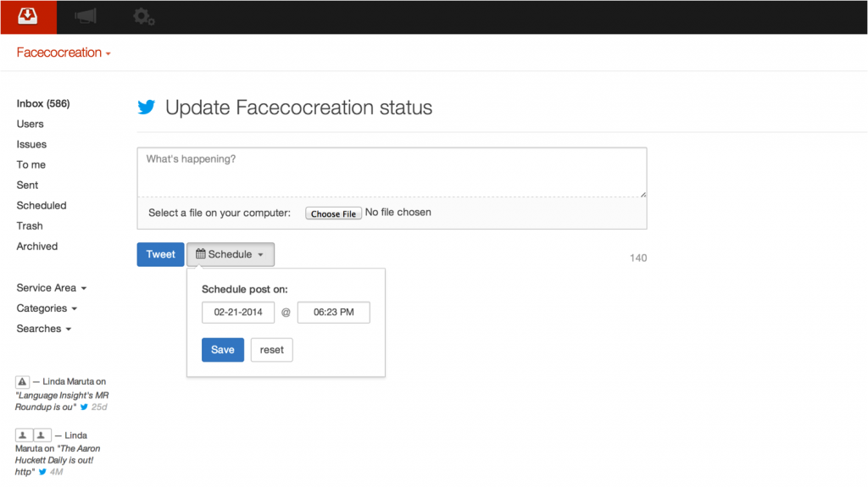Open the settings gears icon
Viewport: 868px width, 488px height.
143,16
